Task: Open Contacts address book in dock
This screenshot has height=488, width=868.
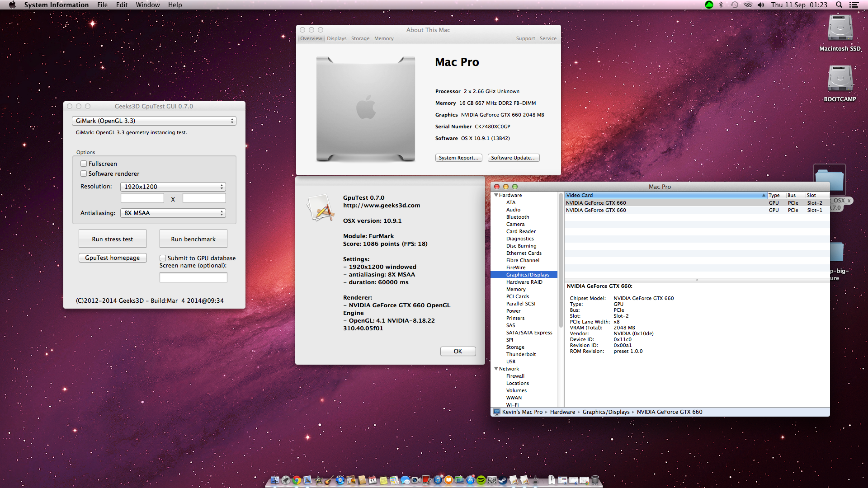Action: pyautogui.click(x=362, y=480)
